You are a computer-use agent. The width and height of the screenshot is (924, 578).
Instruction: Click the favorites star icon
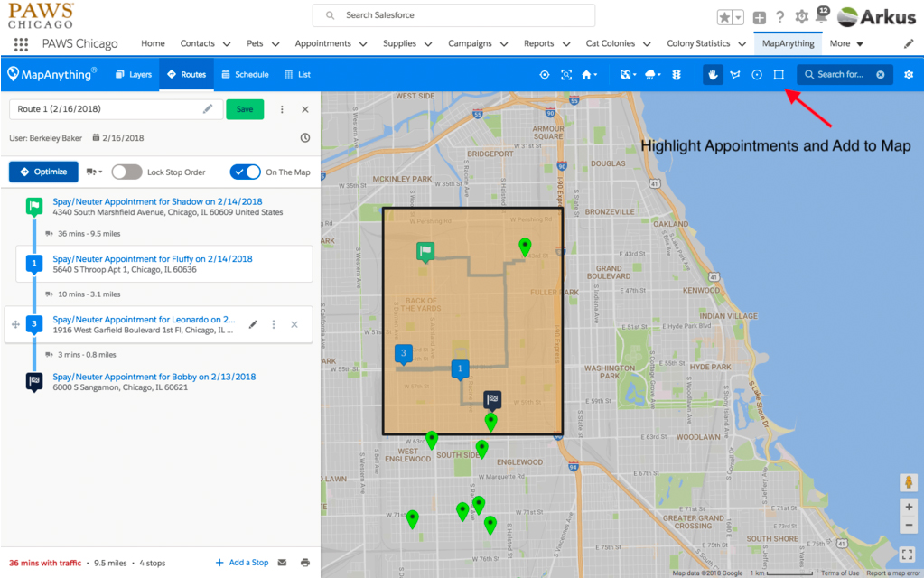click(x=724, y=17)
